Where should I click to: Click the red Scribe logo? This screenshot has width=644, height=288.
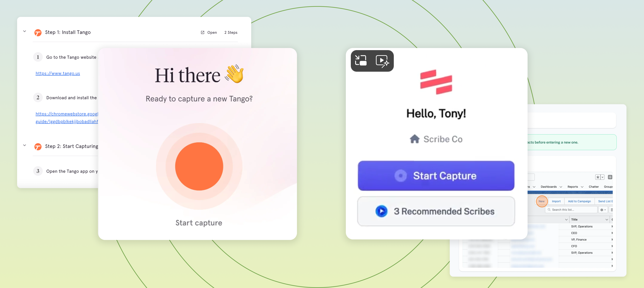point(436,82)
